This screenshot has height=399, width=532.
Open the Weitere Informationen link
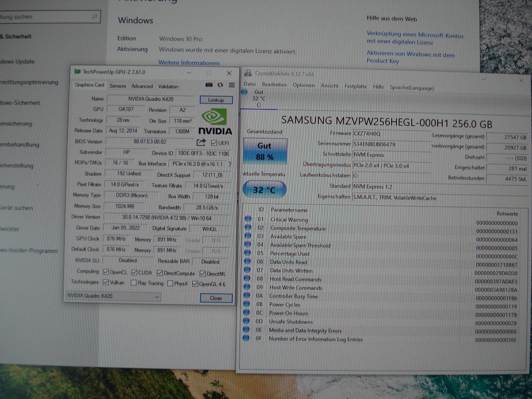coord(189,63)
